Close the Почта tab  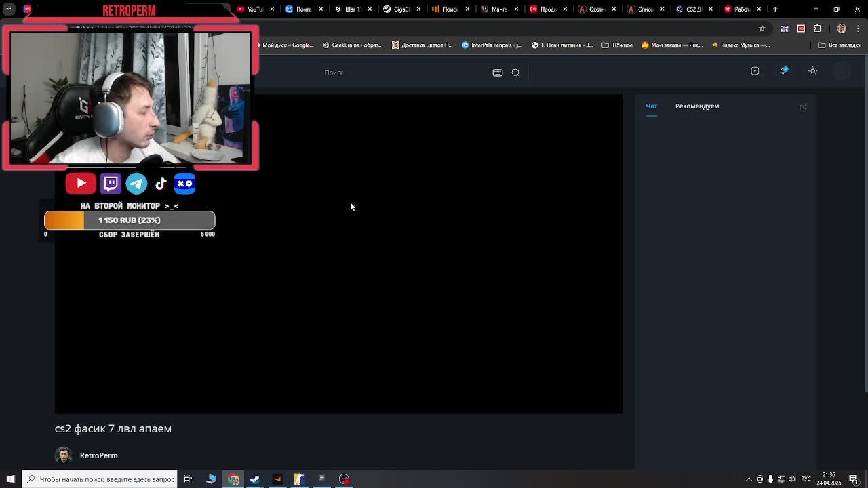321,9
